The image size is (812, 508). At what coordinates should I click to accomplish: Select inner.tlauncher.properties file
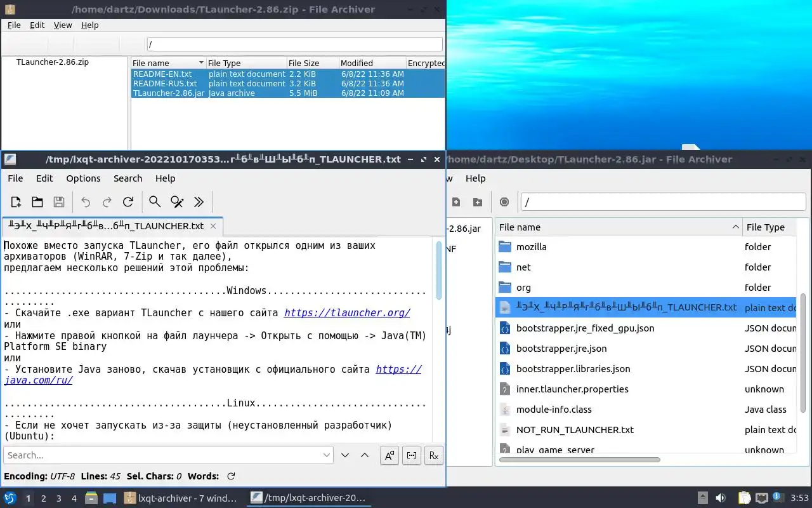(x=646, y=389)
